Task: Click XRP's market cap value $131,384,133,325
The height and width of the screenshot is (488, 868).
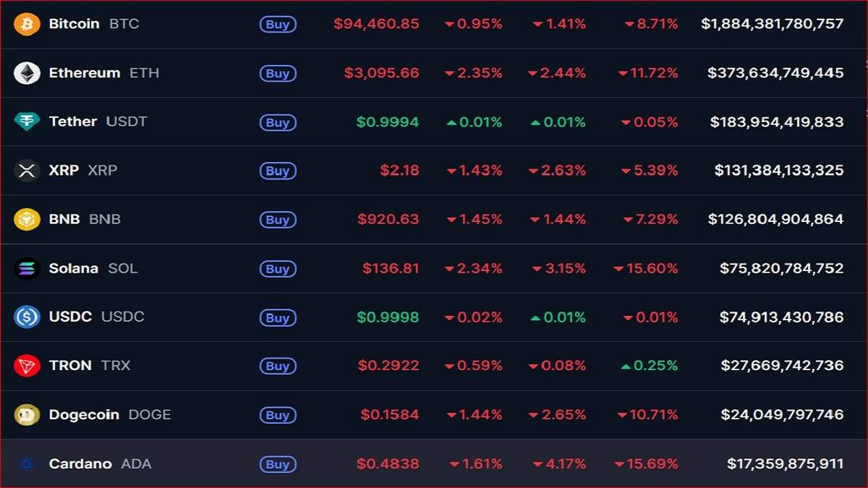Action: 778,171
